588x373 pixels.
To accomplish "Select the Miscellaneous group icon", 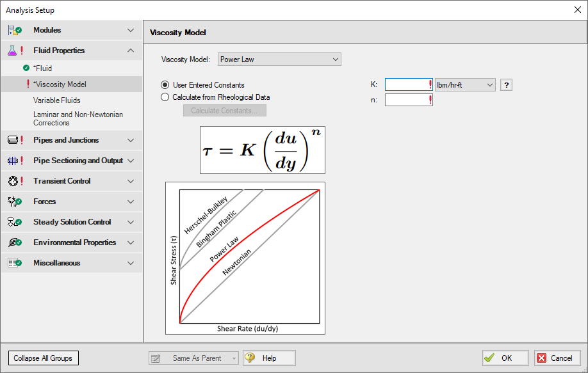I will coord(13,263).
